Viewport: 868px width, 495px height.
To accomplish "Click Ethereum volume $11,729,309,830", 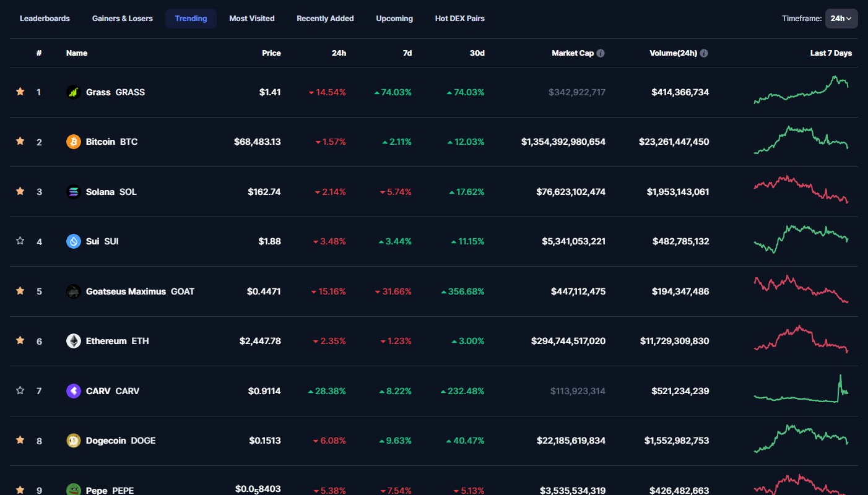I will tap(674, 341).
